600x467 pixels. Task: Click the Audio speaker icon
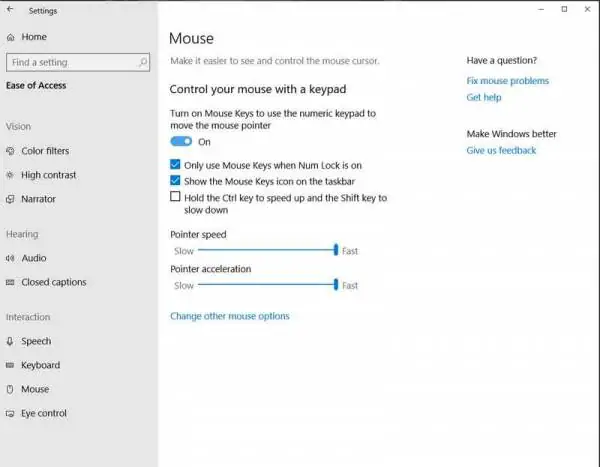pyautogui.click(x=10, y=258)
